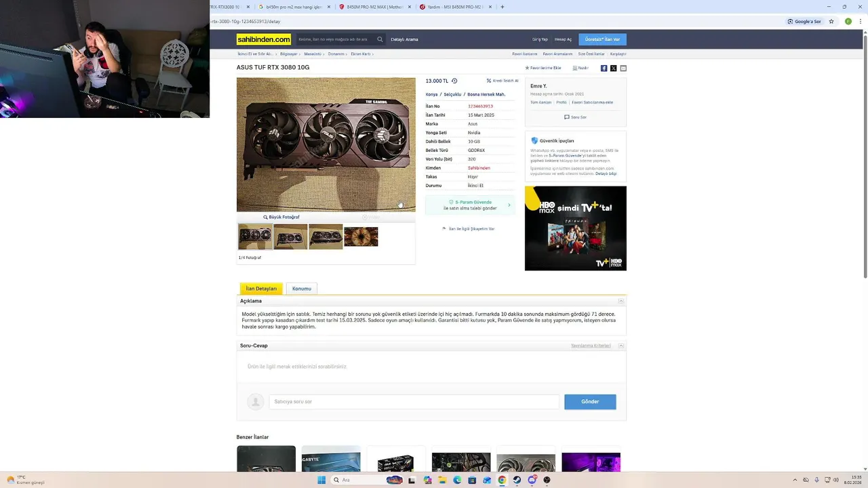This screenshot has width=868, height=488.
Task: Open Detaylı Arama advanced search
Action: (x=404, y=39)
